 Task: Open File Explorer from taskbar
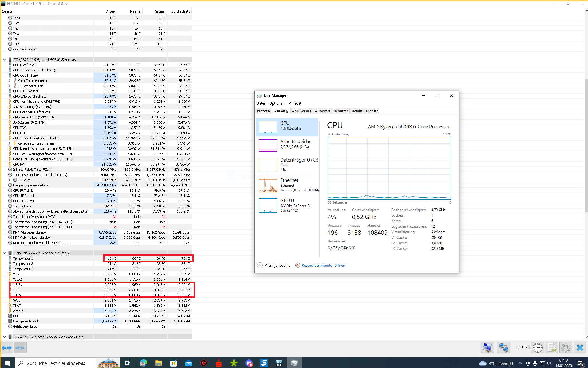[x=158, y=363]
